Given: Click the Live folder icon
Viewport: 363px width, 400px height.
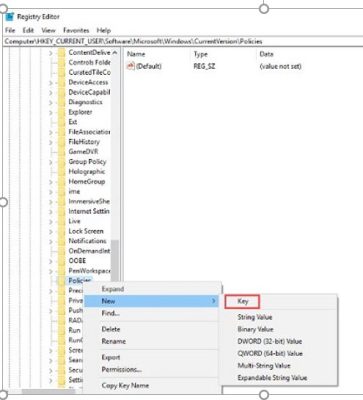Looking at the screenshot, I should (x=62, y=221).
